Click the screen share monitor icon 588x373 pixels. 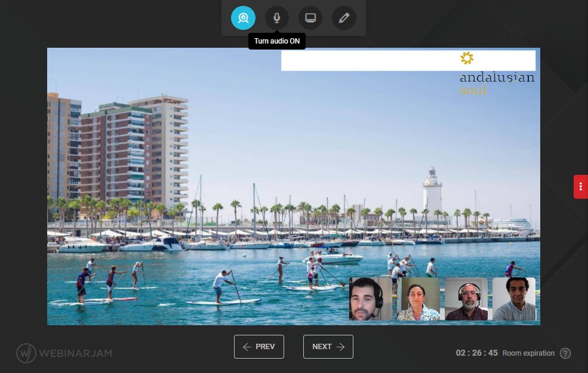pos(310,18)
